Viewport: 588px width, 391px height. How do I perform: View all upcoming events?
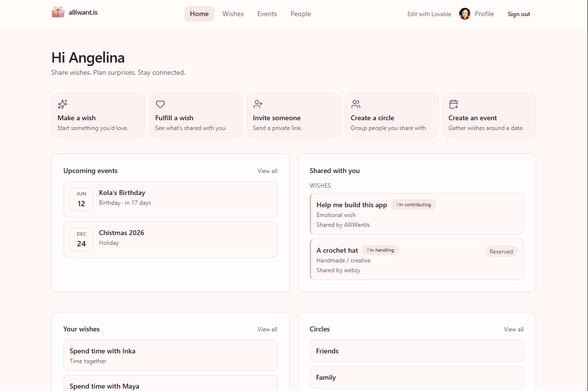pyautogui.click(x=267, y=171)
